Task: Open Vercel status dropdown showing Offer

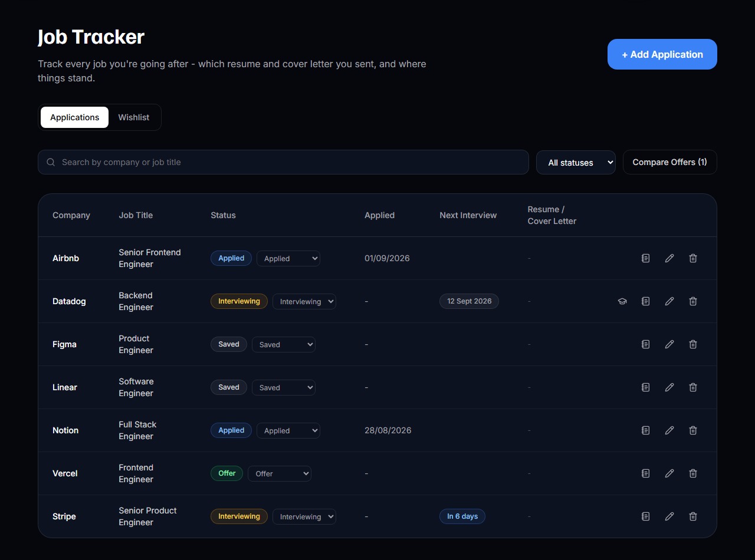Action: pos(280,473)
